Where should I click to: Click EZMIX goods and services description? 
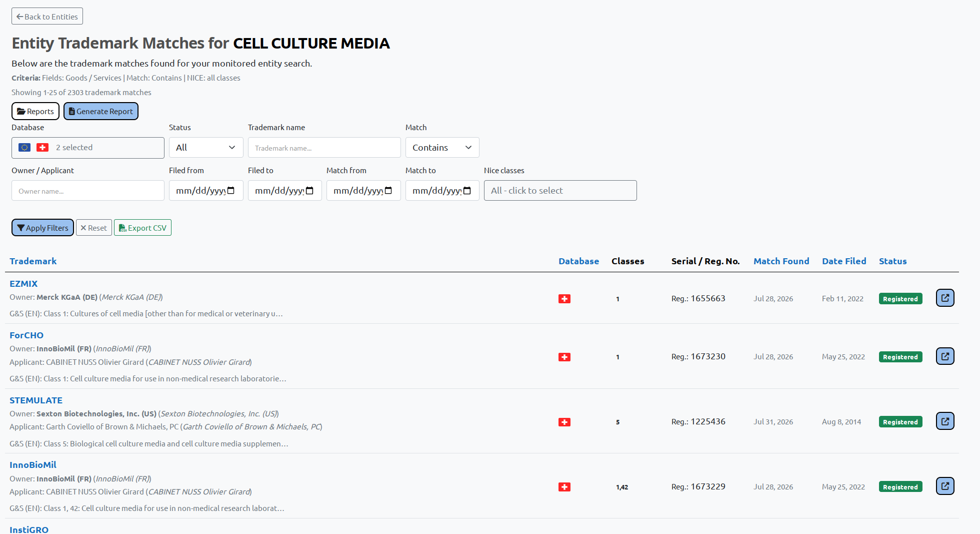[146, 313]
